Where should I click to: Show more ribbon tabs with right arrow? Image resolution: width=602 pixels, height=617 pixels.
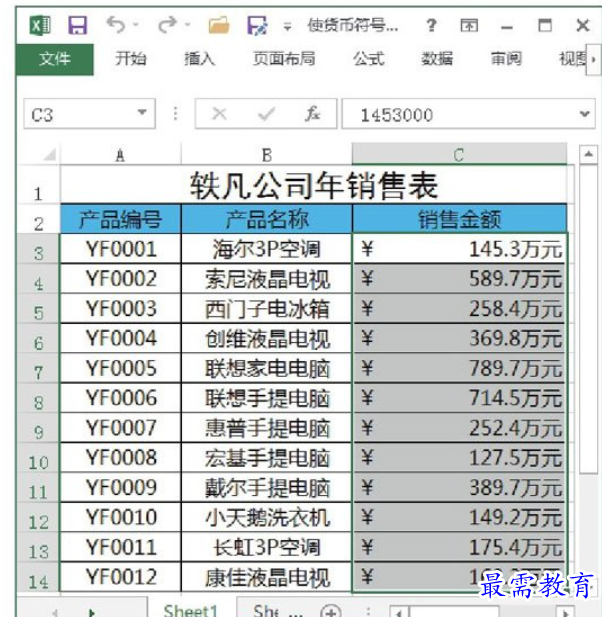tap(593, 59)
